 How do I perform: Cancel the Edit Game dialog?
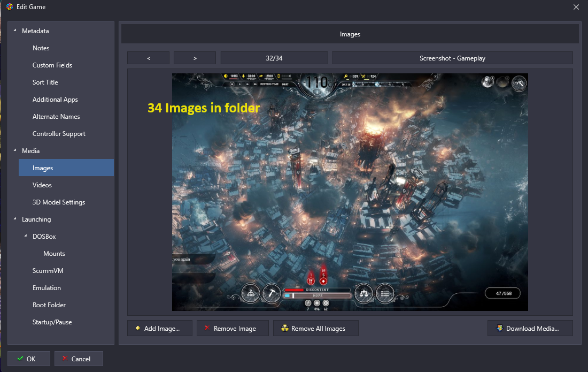79,359
